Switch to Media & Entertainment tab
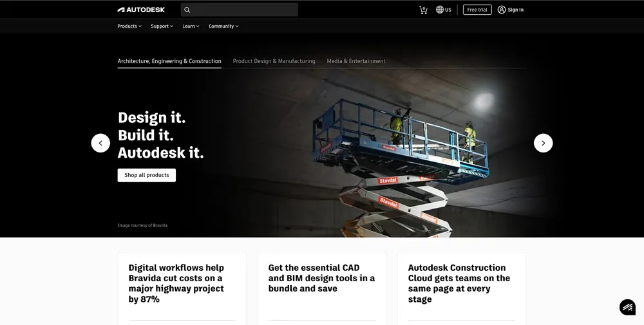This screenshot has width=644, height=325. (x=356, y=61)
